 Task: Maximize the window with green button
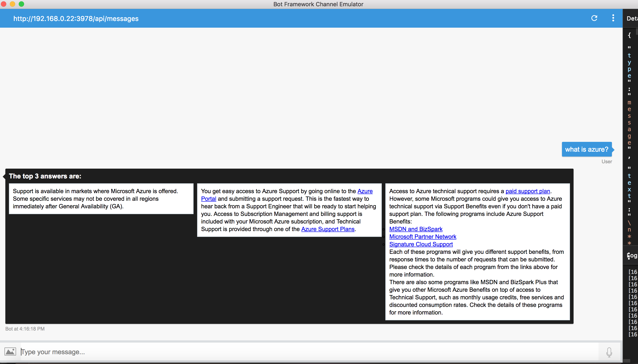click(21, 4)
